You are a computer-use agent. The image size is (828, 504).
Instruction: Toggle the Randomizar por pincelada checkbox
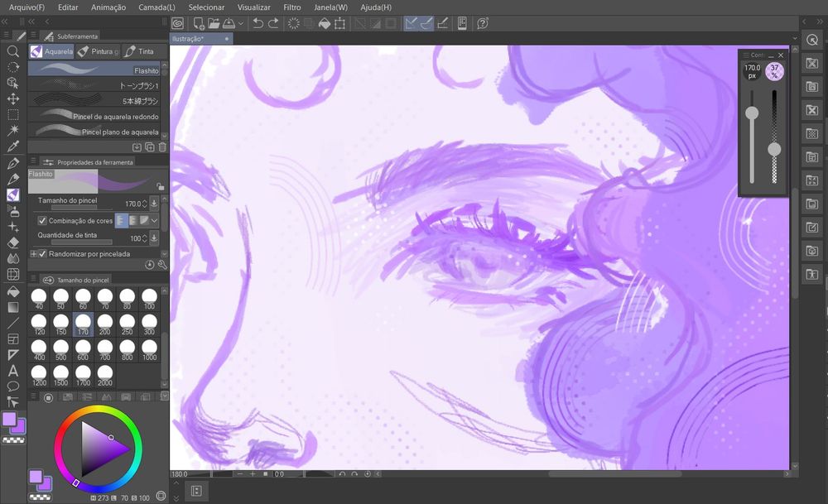coord(43,254)
